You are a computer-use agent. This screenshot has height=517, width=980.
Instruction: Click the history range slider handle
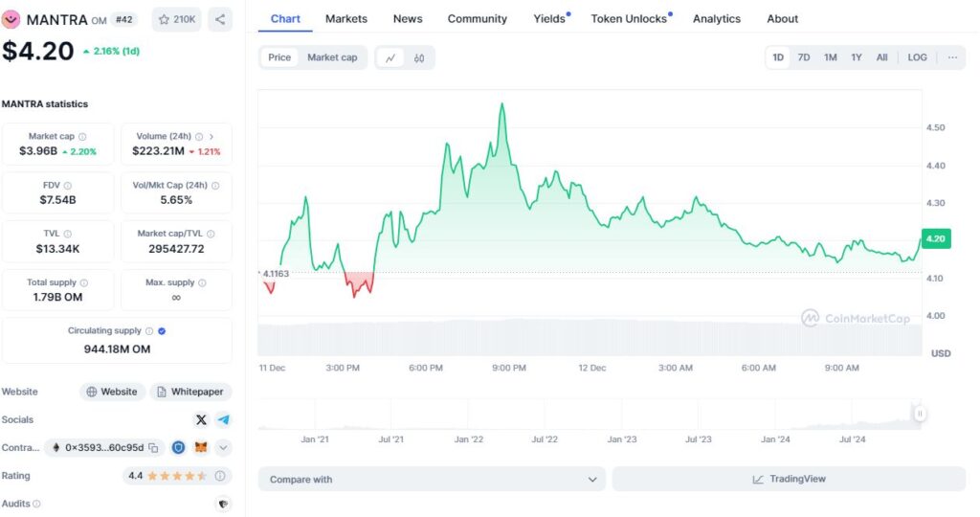pyautogui.click(x=920, y=414)
